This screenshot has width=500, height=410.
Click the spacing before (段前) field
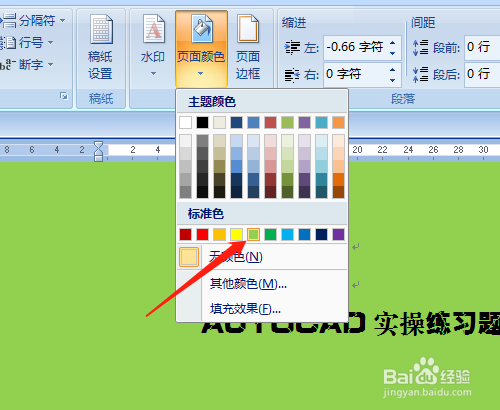(x=482, y=47)
